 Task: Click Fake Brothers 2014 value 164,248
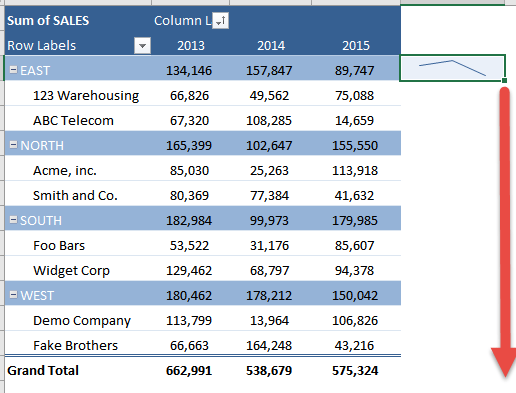tap(269, 346)
